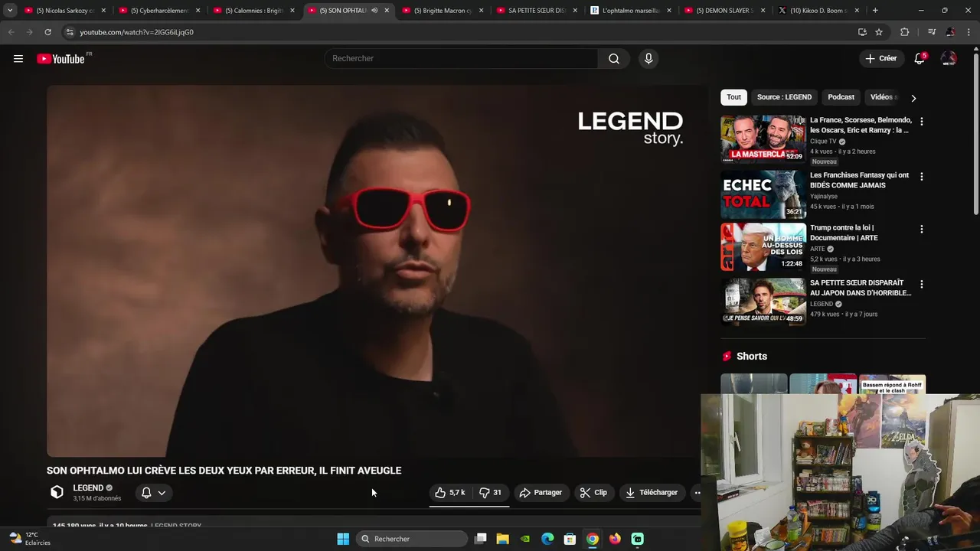Screen dimensions: 980x551
Task: Select the Podcast filter chip
Action: point(841,97)
